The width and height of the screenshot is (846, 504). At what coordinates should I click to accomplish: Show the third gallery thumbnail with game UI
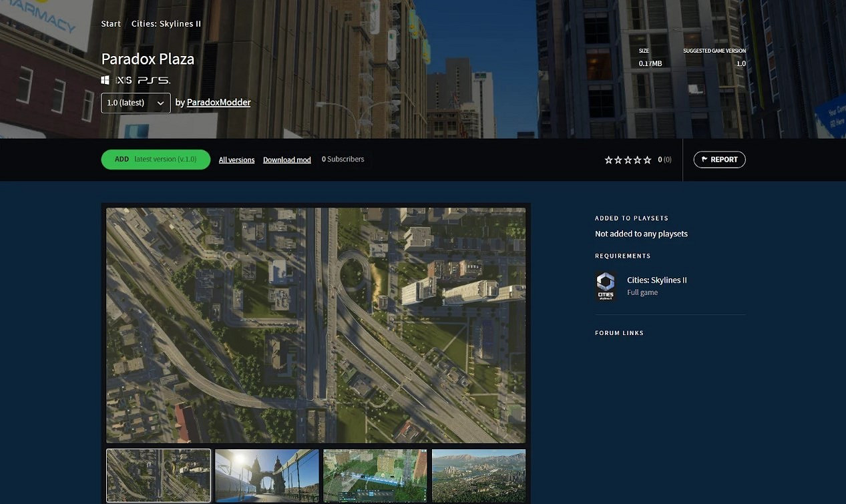coord(375,475)
